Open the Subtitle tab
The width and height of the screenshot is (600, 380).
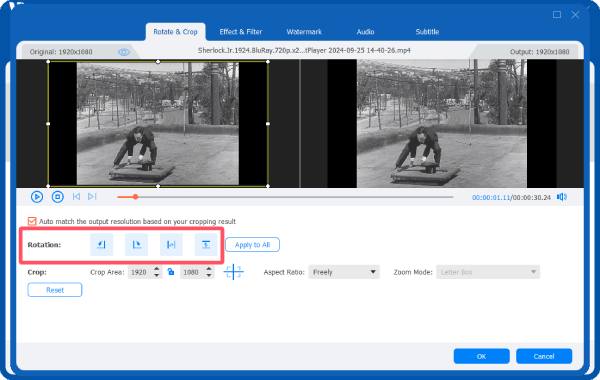(x=427, y=32)
